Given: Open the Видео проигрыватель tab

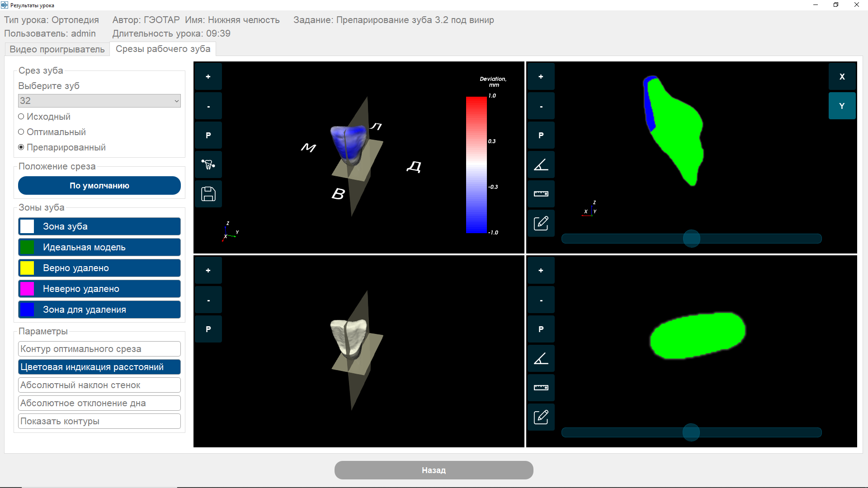Looking at the screenshot, I should click(57, 49).
